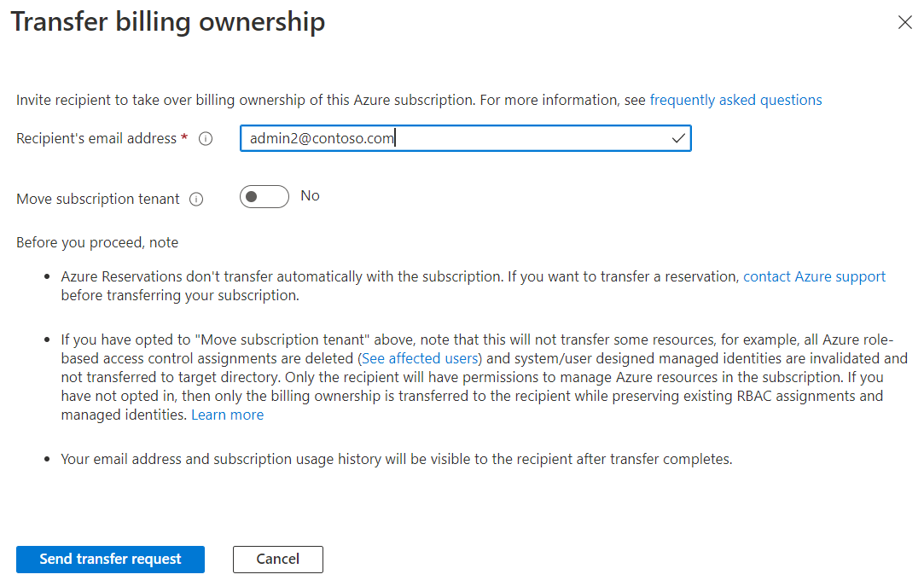This screenshot has height=586, width=924.
Task: Toggle the Move subscription tenant switch
Action: pos(264,197)
